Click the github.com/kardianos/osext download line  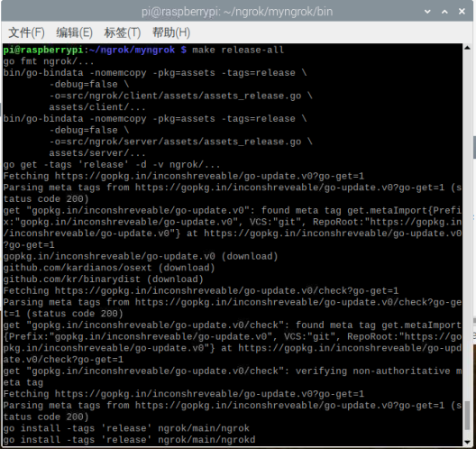click(x=109, y=268)
